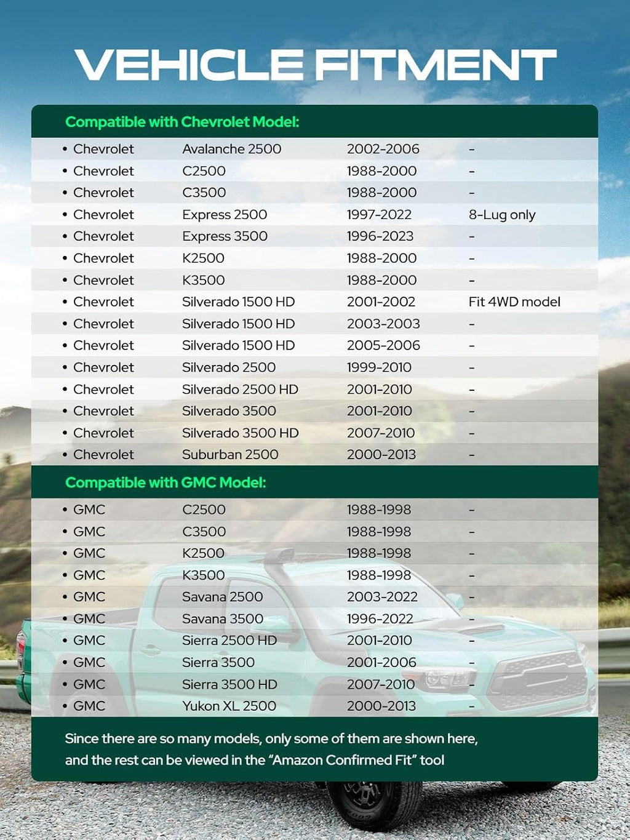Click the 'Savana 2500' model cell

222,597
